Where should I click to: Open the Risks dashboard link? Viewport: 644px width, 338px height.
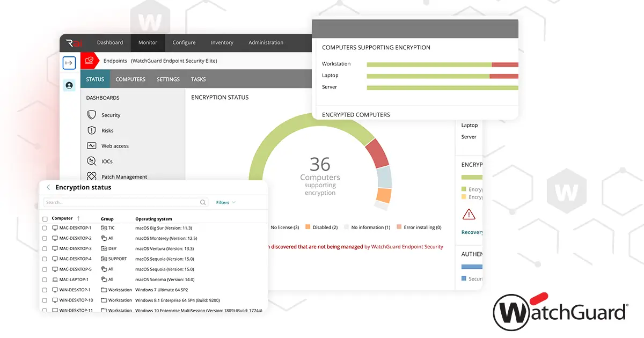pos(107,130)
